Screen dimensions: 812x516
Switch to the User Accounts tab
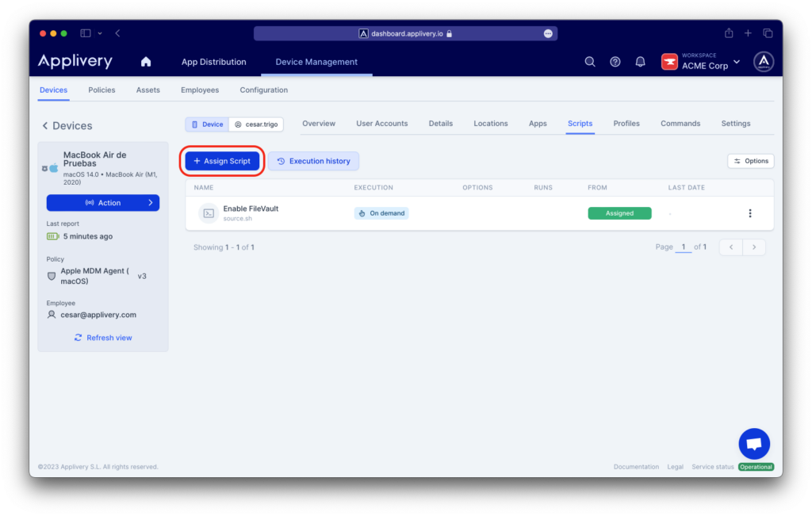point(381,124)
